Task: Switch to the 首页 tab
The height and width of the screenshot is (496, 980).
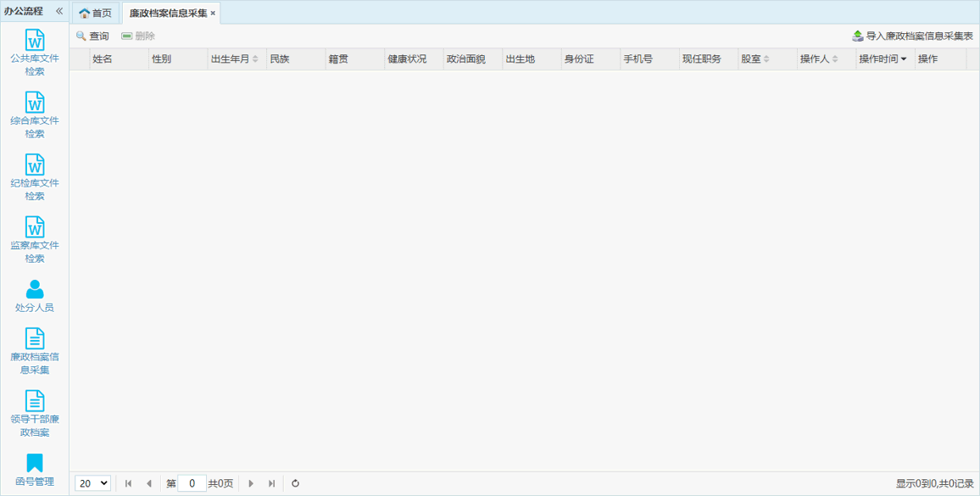Action: click(96, 13)
